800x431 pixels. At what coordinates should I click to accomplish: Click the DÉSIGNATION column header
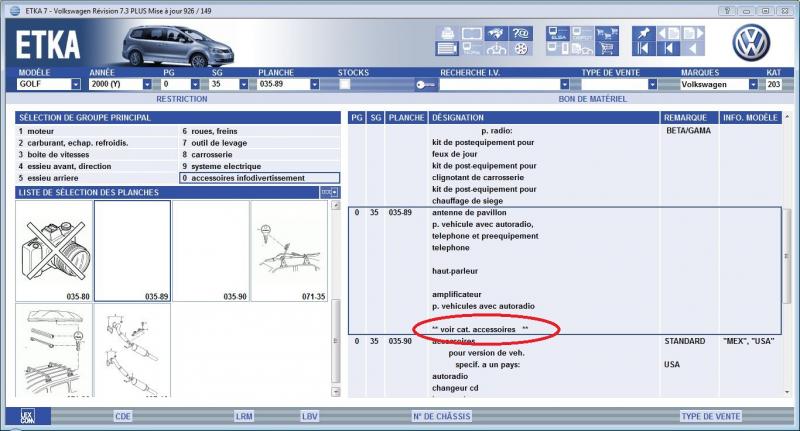pos(544,117)
